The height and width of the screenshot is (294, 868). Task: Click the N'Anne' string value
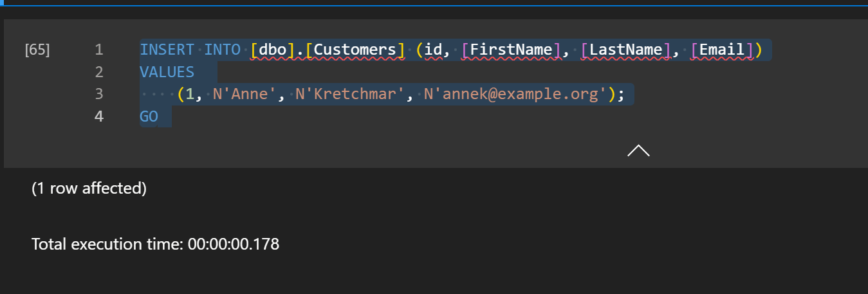pos(245,95)
